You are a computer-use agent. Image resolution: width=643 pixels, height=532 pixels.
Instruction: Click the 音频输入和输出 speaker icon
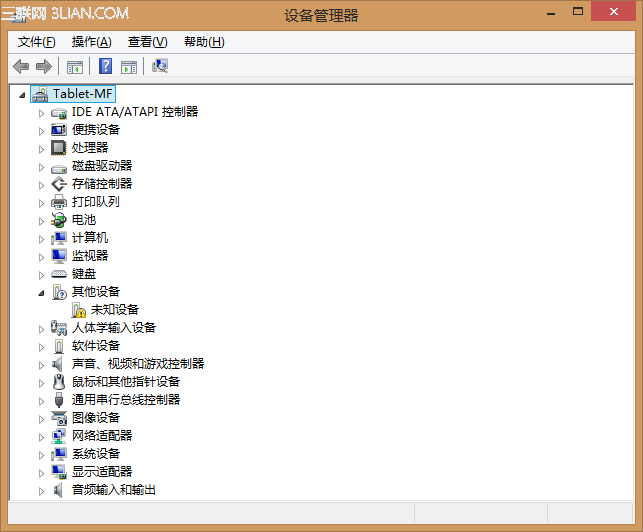tap(57, 490)
